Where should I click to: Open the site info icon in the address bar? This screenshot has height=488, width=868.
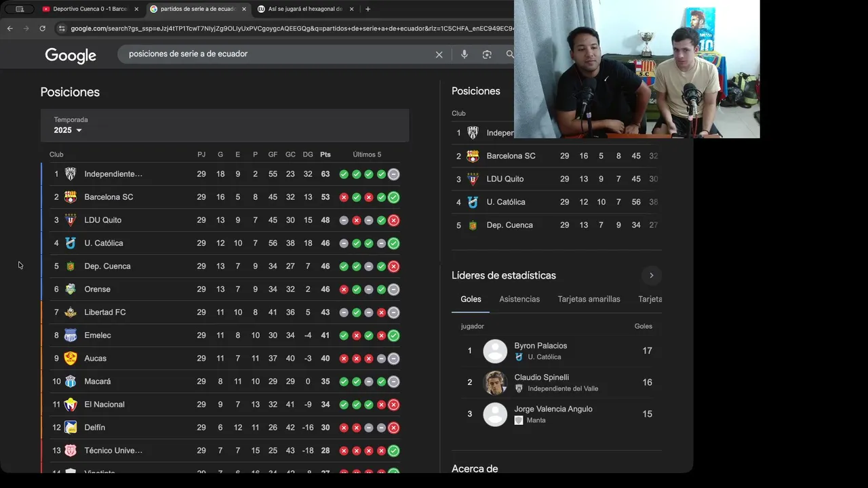[62, 28]
